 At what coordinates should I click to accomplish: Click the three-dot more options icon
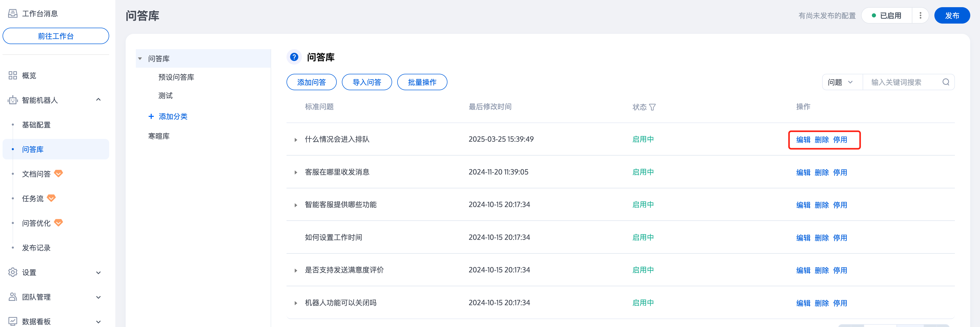[920, 16]
